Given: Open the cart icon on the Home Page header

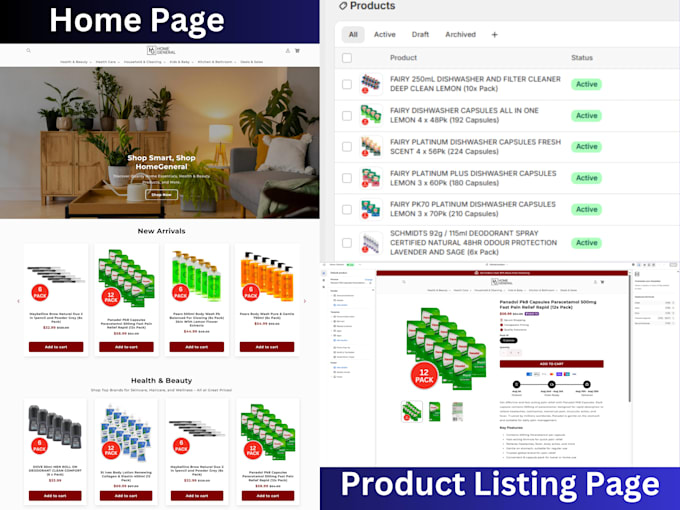Looking at the screenshot, I should pos(298,51).
